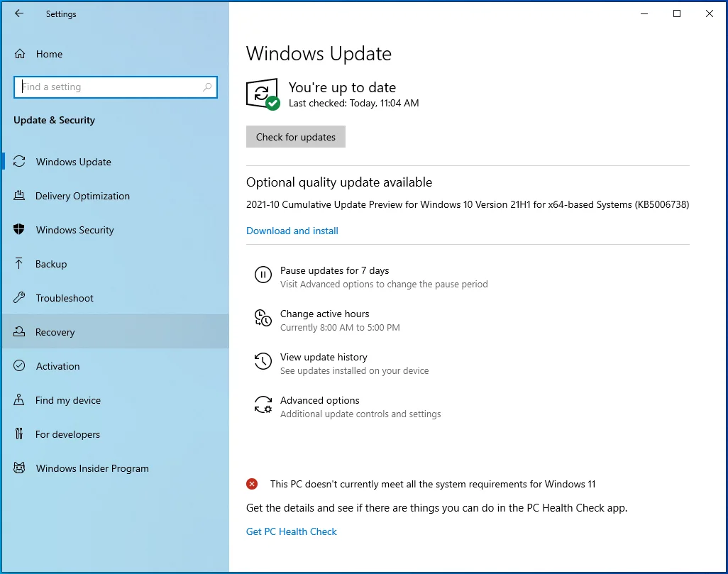The image size is (728, 574).
Task: Click the search magnifier icon in Find a setting
Action: coord(207,87)
